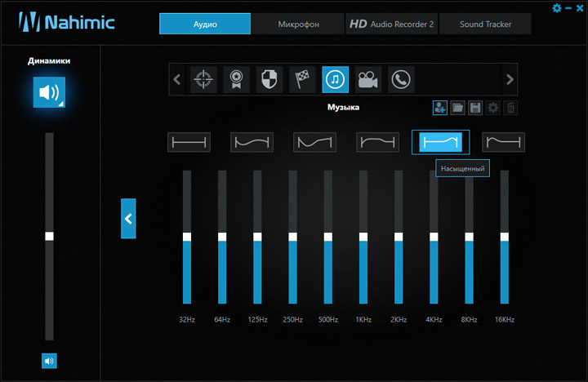The image size is (588, 382).
Task: Click the 32Hz equalizer slider handle
Action: pyautogui.click(x=187, y=237)
